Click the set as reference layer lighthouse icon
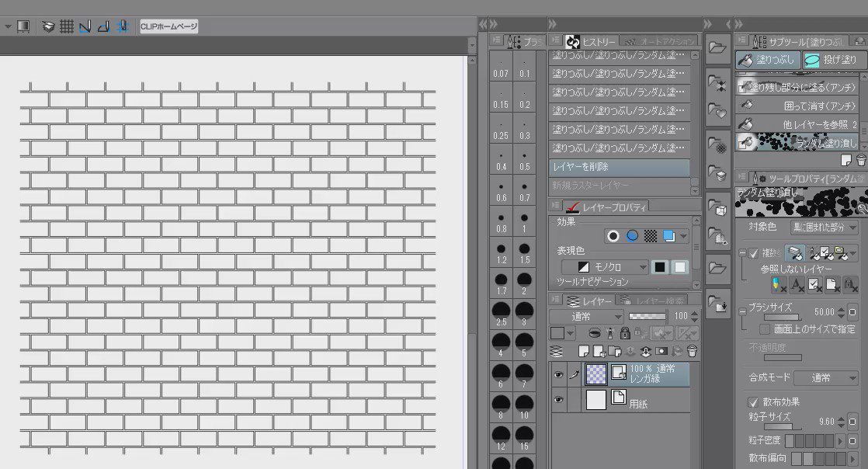The image size is (868, 469). point(610,333)
